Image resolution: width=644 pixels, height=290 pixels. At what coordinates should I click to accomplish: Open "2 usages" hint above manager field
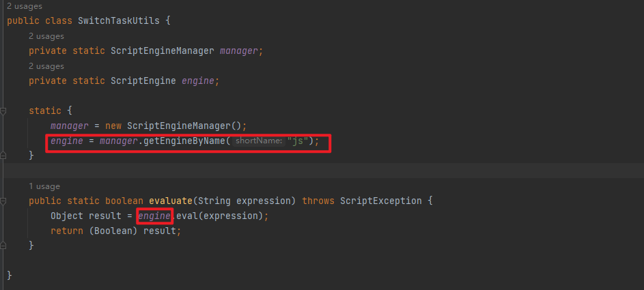(46, 36)
